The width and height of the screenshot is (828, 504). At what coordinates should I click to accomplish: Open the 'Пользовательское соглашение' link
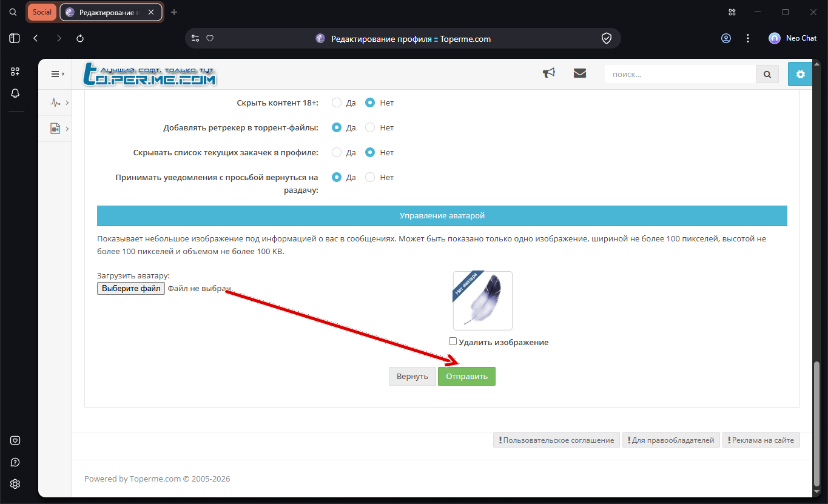point(556,440)
